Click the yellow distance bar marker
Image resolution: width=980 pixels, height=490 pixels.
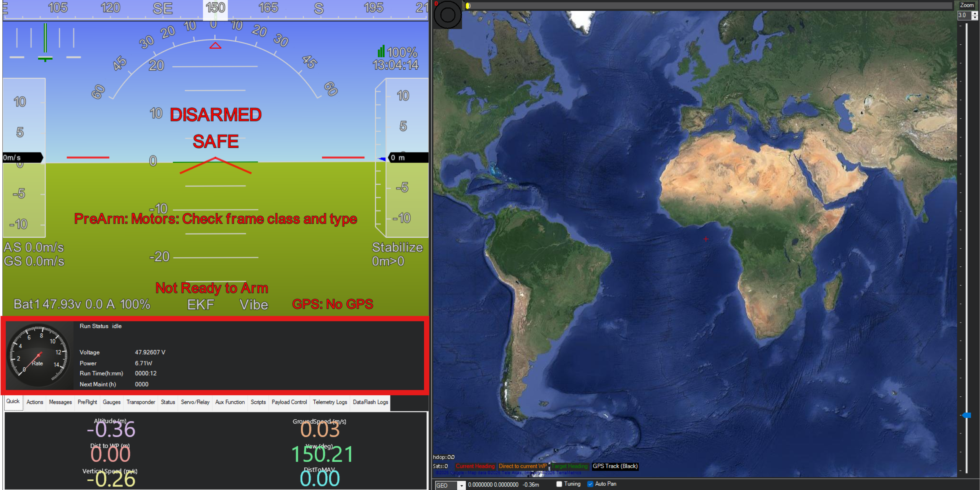pyautogui.click(x=468, y=6)
